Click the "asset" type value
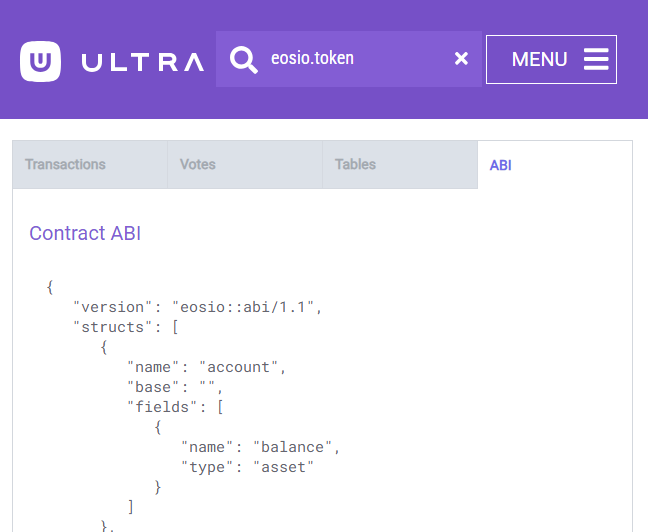The width and height of the screenshot is (648, 532). coord(284,467)
